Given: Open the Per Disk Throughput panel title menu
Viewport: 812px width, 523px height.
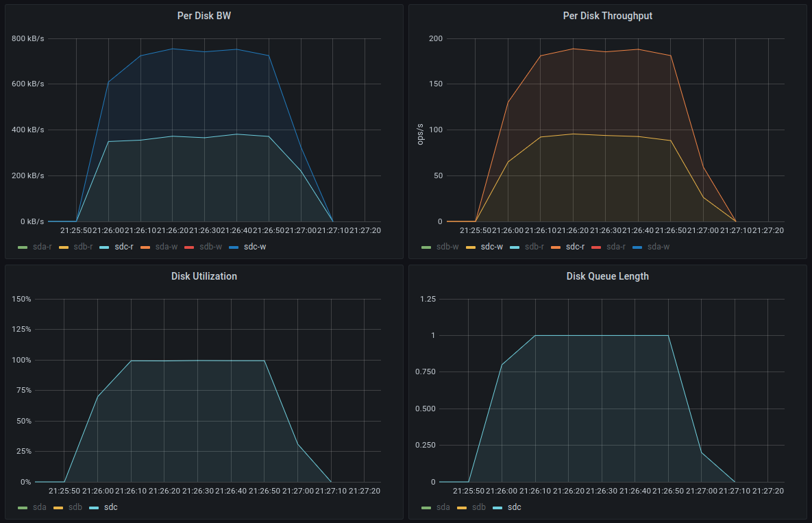Looking at the screenshot, I should click(607, 16).
